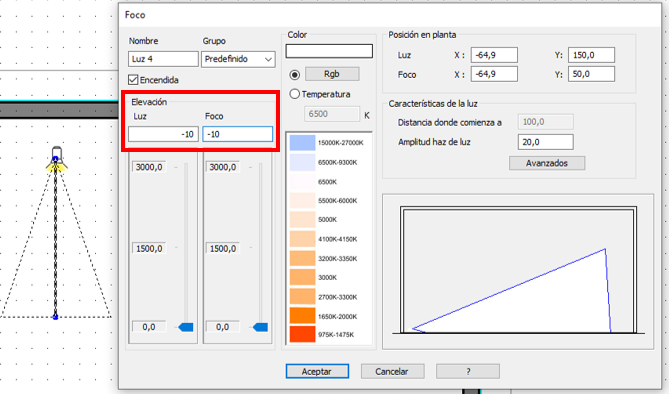The width and height of the screenshot is (669, 394).
Task: Click the Luz elevation slider handle
Action: 186,327
